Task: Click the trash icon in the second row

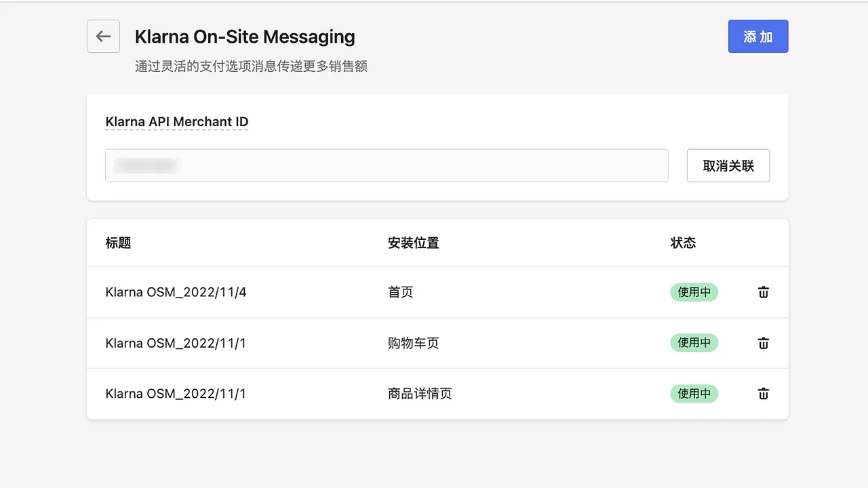Action: click(x=763, y=343)
